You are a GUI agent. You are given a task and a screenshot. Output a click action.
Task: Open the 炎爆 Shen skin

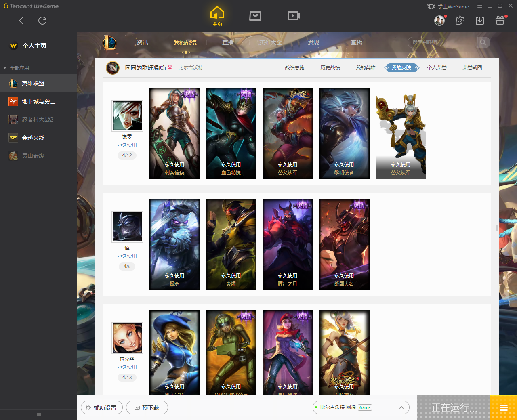(x=231, y=244)
